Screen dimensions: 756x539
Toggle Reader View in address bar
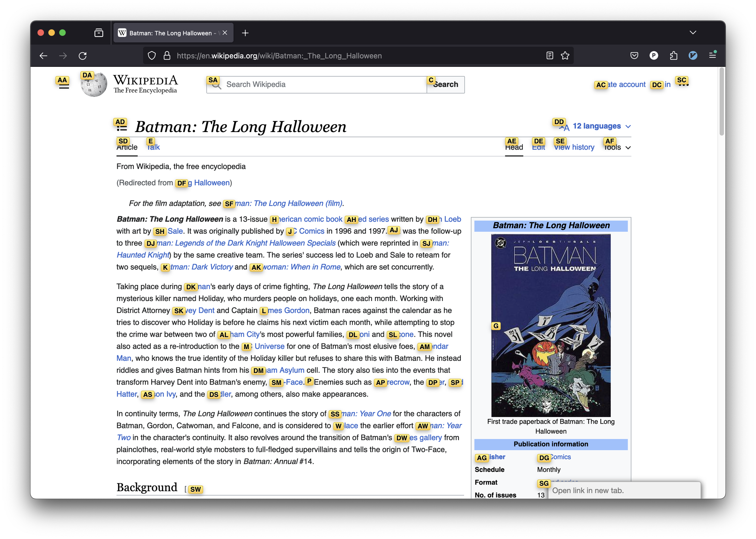tap(549, 56)
